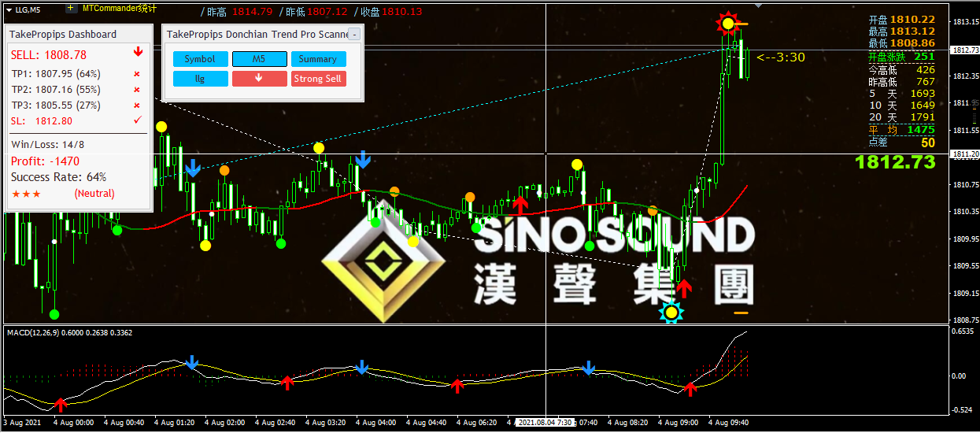The image size is (980, 433).
Task: Click the blue MACD down arrow near 07:40
Action: (589, 368)
